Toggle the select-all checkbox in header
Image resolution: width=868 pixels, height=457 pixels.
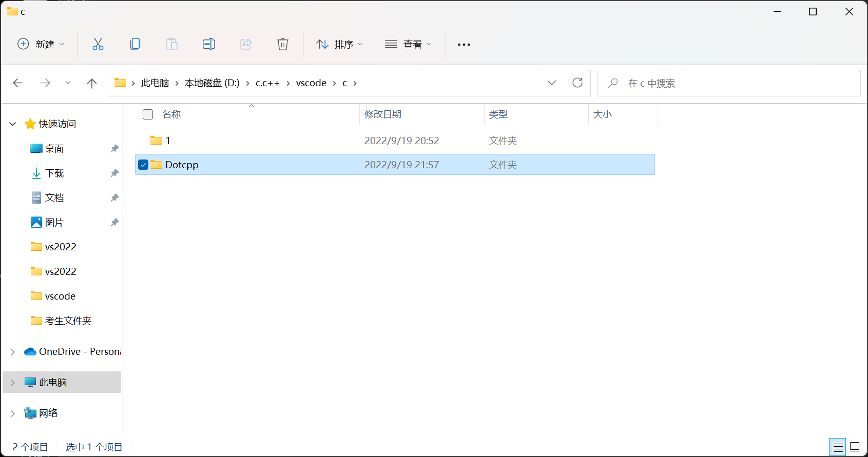point(148,114)
